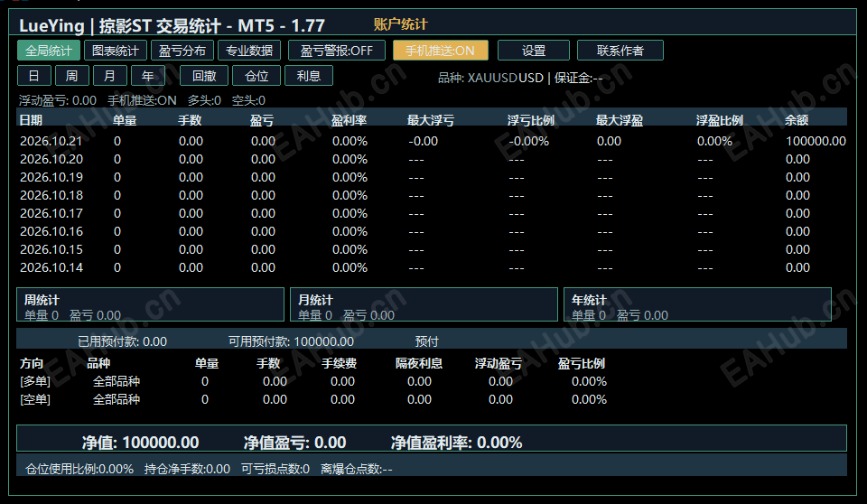The width and height of the screenshot is (867, 504).
Task: Toggle 盈亏警报:OFF alert
Action: click(x=337, y=51)
